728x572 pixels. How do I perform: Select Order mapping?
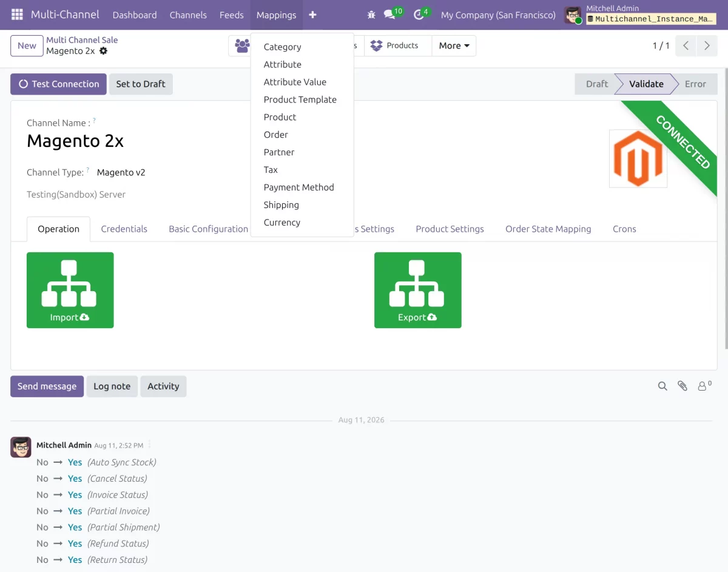click(x=302, y=135)
